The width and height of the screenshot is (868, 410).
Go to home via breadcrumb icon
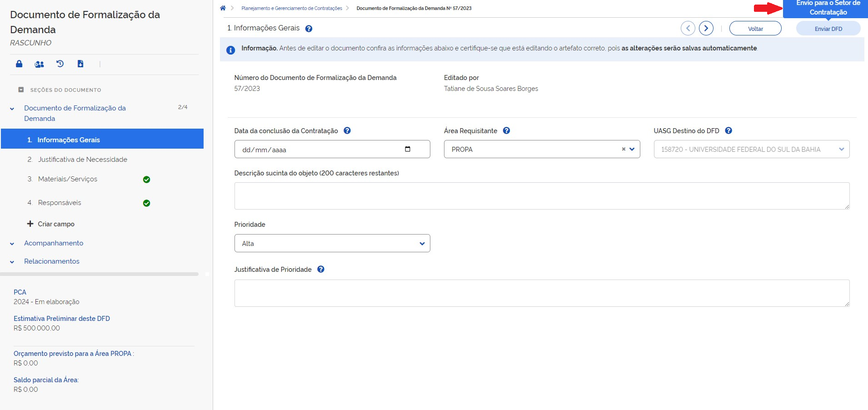coord(223,8)
